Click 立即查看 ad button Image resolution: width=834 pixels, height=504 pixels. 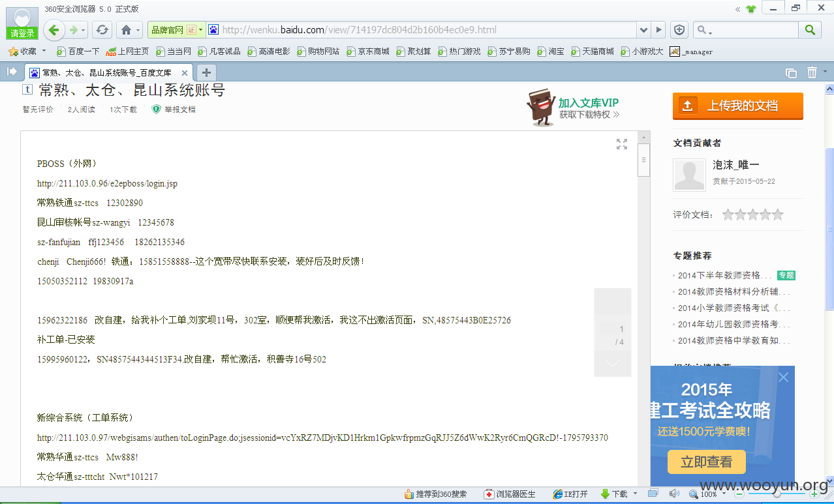tap(707, 462)
